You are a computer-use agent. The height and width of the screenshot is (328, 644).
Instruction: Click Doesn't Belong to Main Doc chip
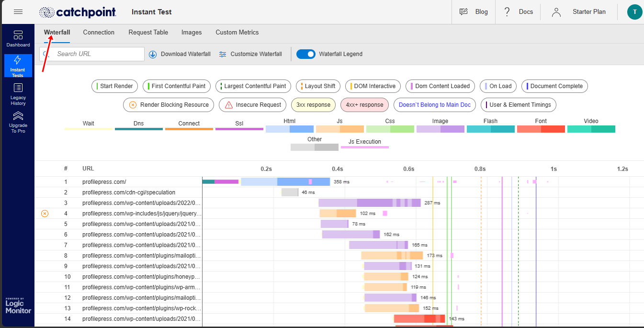coord(435,105)
